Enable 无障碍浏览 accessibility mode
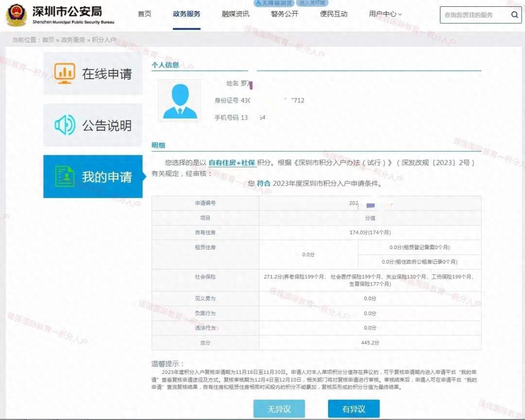This screenshot has width=525, height=420. 275,3
